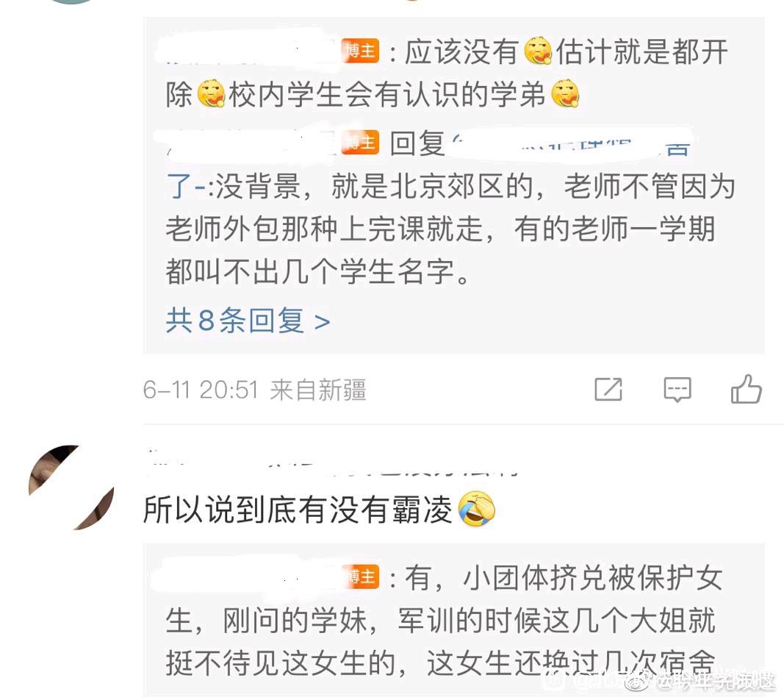Viewport: 784px width, 700px height.
Task: Open the reply mentioning 小团体挤兑被保护女生
Action: 442,621
